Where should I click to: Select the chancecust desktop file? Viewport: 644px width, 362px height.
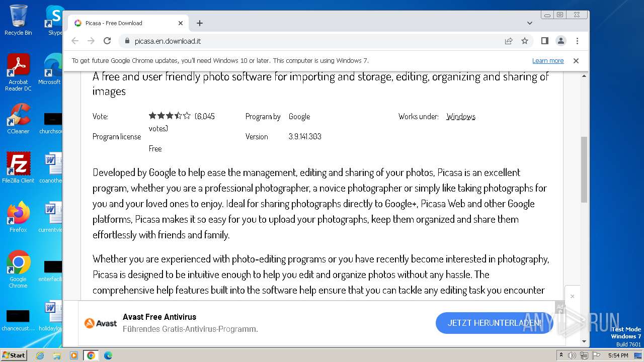18,320
